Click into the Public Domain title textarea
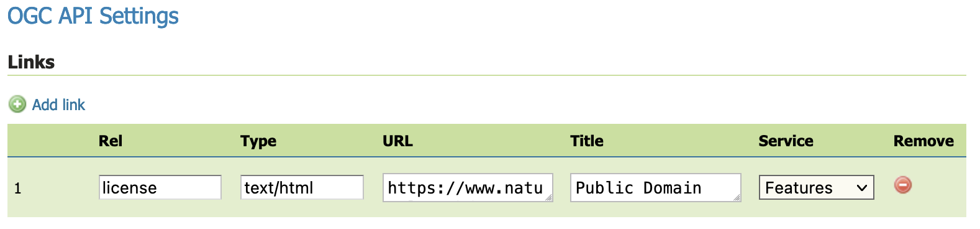980x229 pixels. 655,187
